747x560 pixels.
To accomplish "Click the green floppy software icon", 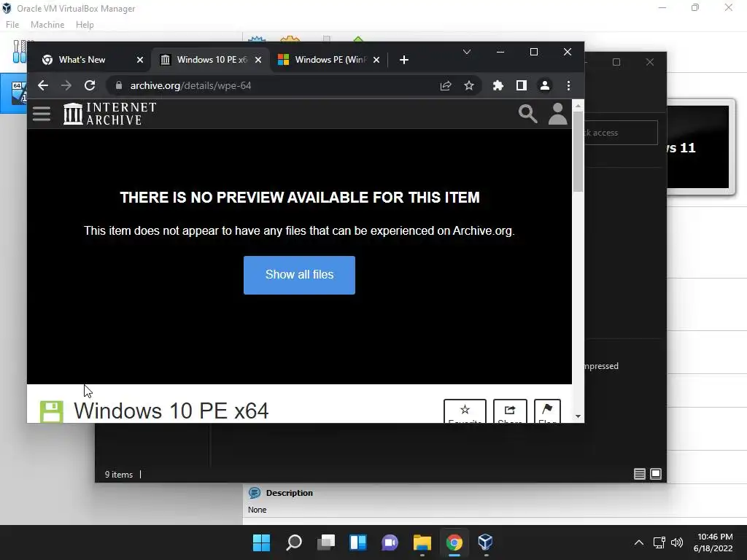I will click(x=52, y=411).
